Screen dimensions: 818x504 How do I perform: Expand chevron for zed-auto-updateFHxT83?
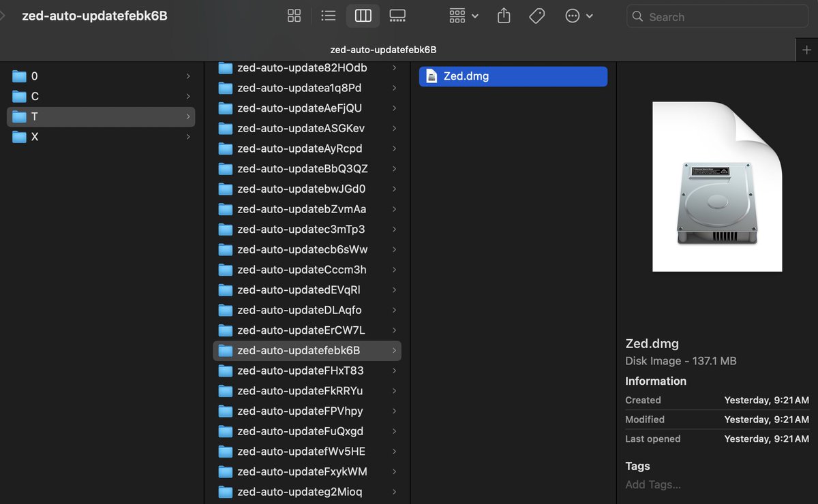click(x=395, y=371)
